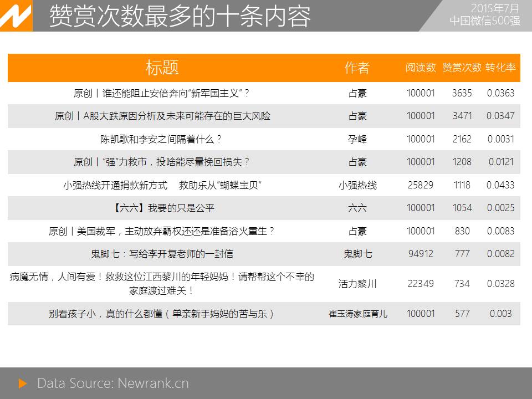The height and width of the screenshot is (399, 532).
Task: Select the 3635 appreciation count cell
Action: click(462, 93)
